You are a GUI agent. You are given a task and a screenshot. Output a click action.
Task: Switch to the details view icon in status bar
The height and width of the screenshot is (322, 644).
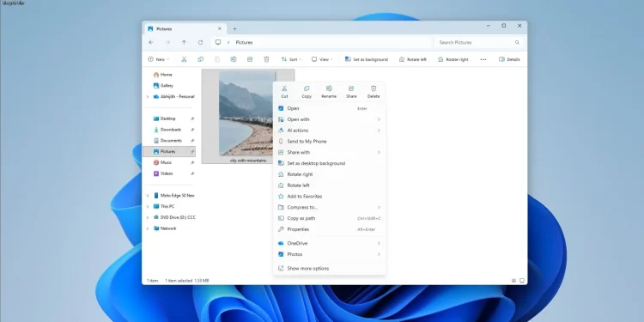coord(513,281)
